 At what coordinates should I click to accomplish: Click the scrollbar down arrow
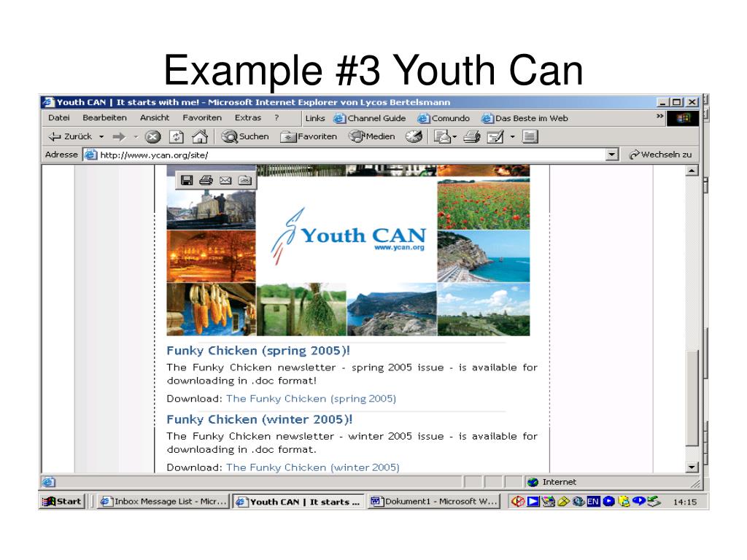click(x=693, y=467)
